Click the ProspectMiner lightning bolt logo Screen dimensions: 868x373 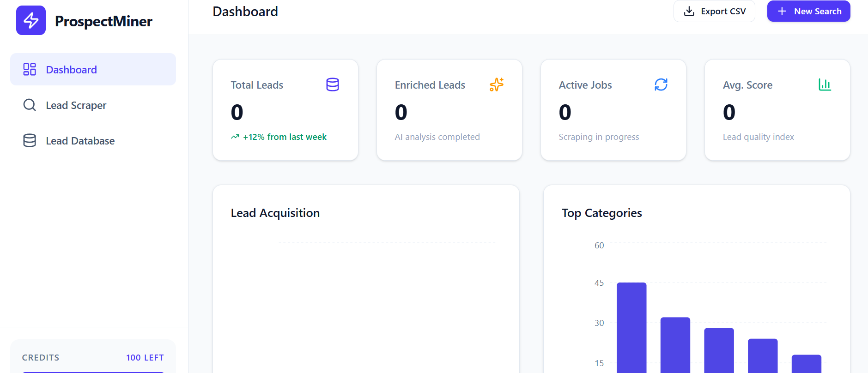[x=31, y=20]
